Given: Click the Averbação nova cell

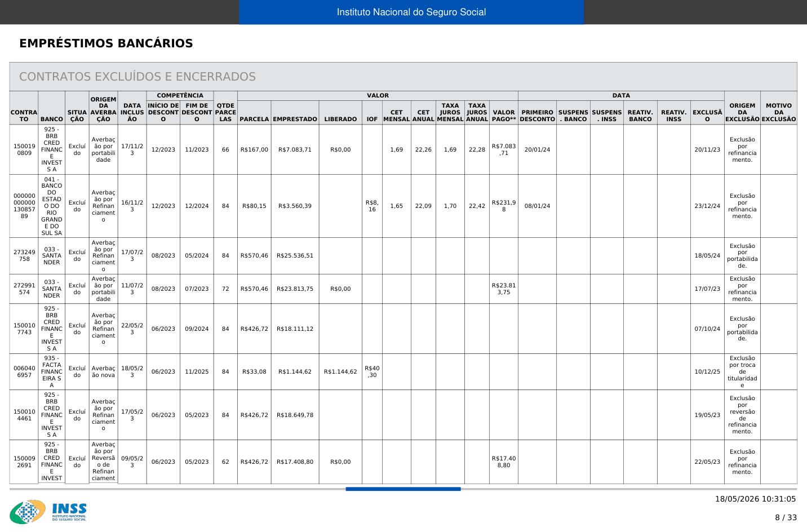Looking at the screenshot, I should coord(103,371).
